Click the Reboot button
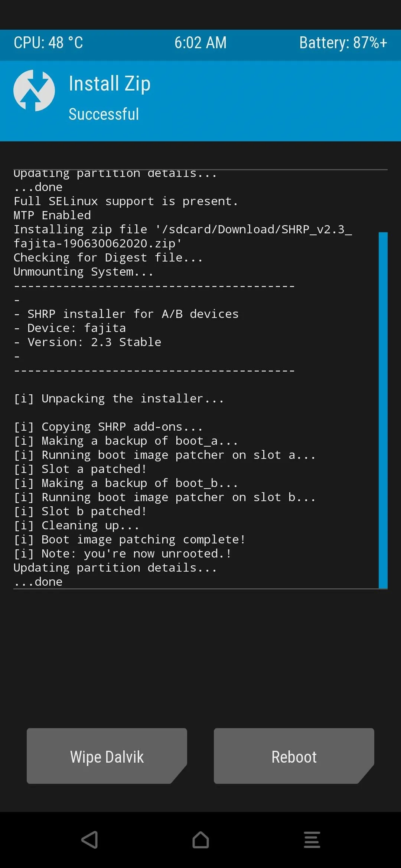Viewport: 401px width, 868px height. tap(294, 756)
